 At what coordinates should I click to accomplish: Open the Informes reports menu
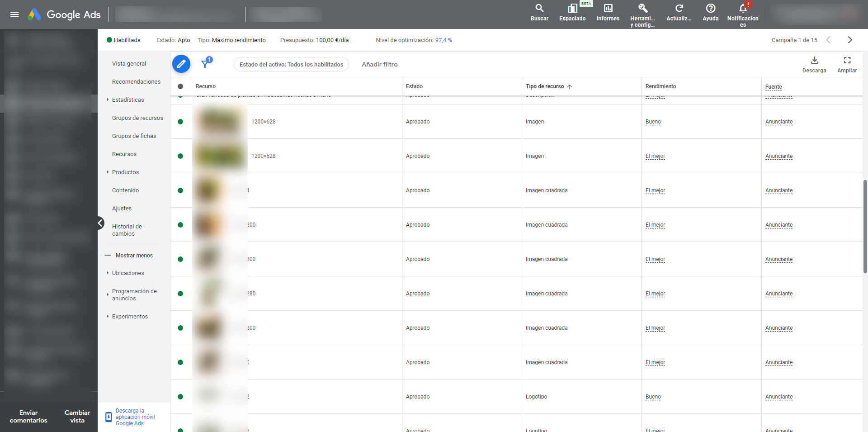(608, 13)
